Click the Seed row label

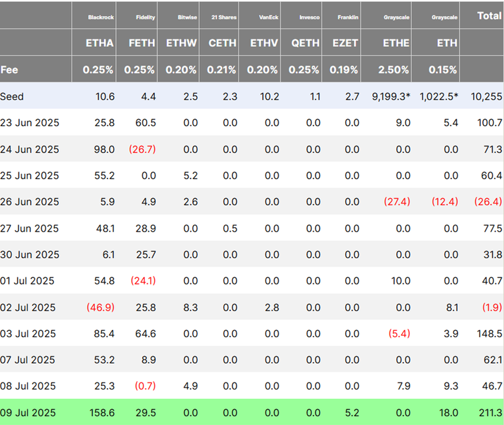pyautogui.click(x=12, y=97)
